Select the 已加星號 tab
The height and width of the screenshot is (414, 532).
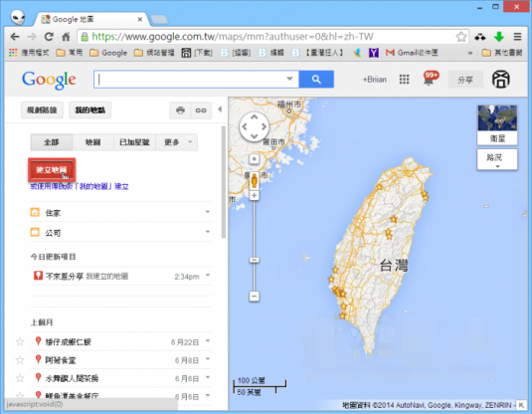134,142
